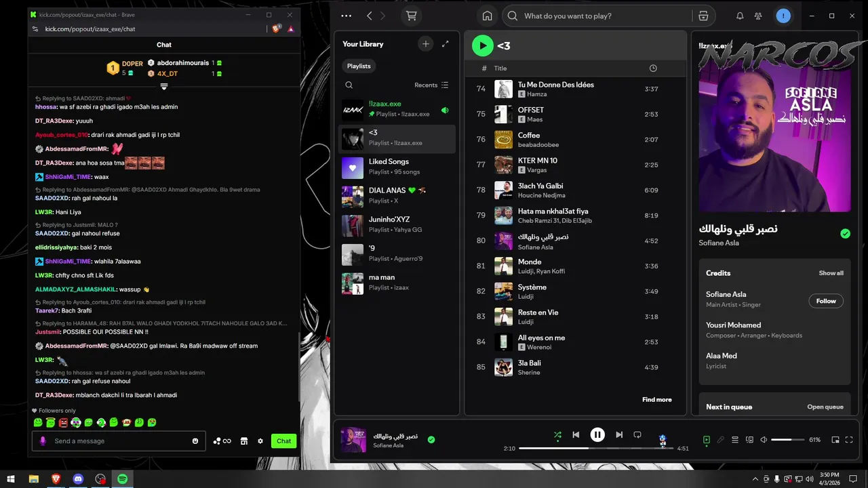
Task: Open Friend Activity icon in Spotify
Action: point(758,16)
